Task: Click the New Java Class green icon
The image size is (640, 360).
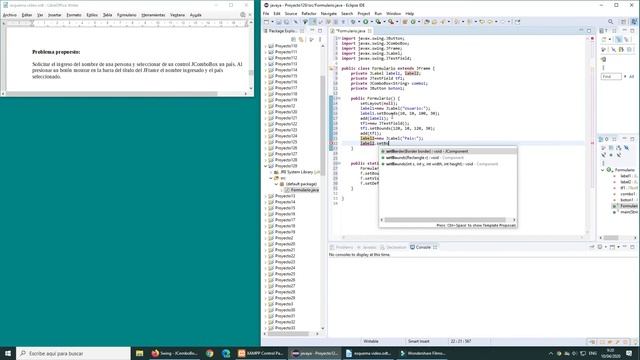Action: [413, 22]
